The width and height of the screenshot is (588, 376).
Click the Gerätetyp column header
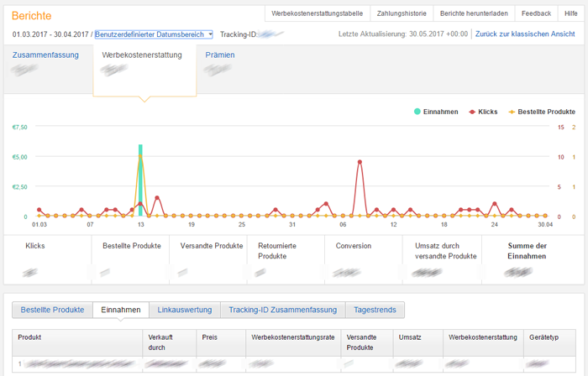pos(549,342)
